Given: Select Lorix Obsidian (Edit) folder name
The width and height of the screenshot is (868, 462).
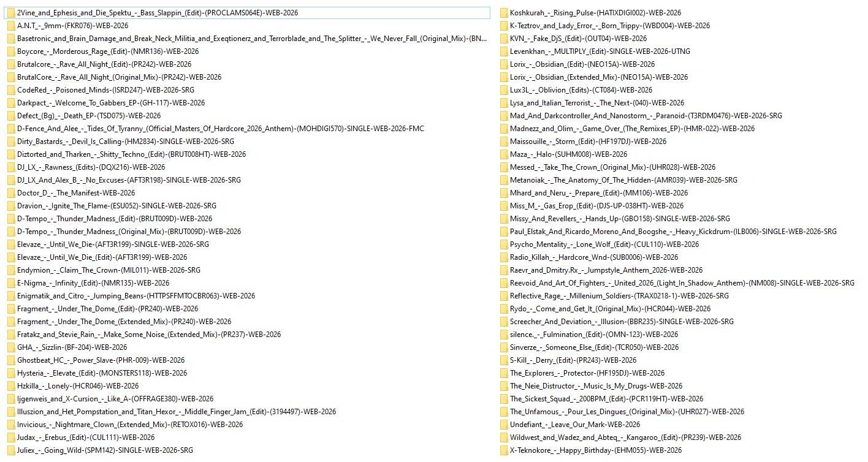Looking at the screenshot, I should tap(582, 64).
